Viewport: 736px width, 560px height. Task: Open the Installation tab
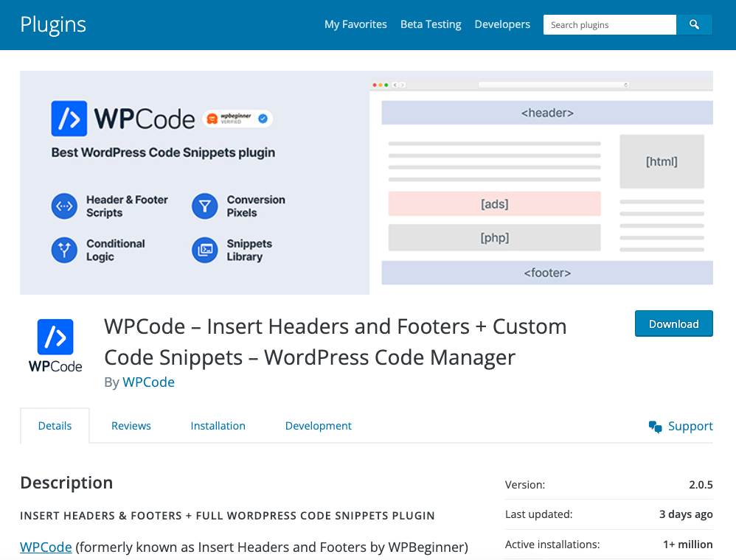(218, 426)
